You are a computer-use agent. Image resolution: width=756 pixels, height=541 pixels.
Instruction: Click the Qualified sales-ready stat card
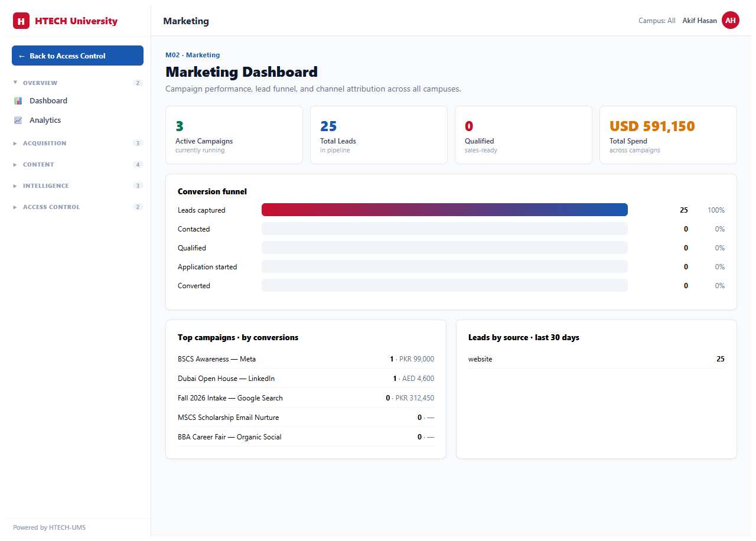click(523, 135)
